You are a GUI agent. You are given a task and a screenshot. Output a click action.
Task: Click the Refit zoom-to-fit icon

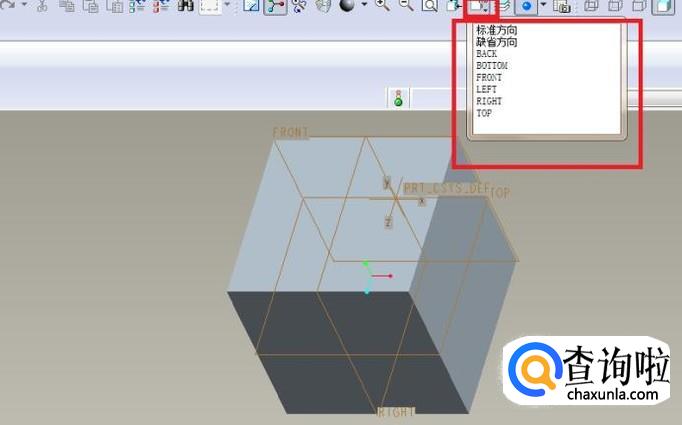click(430, 5)
